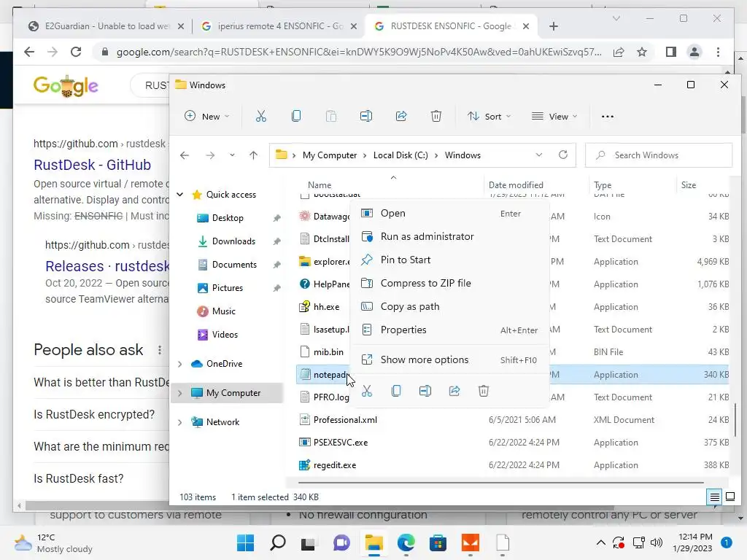
Task: Open Microsoft Edge from taskbar
Action: (x=406, y=542)
